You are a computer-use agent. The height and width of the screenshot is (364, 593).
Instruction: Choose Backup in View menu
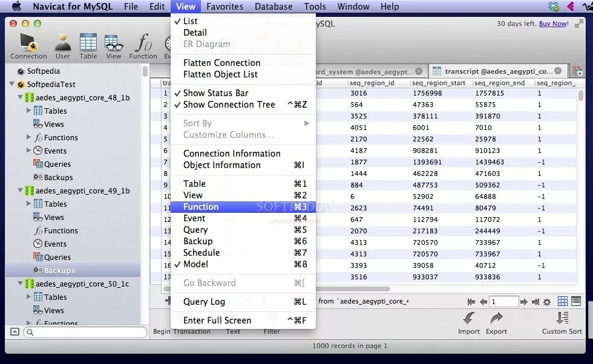243,241
